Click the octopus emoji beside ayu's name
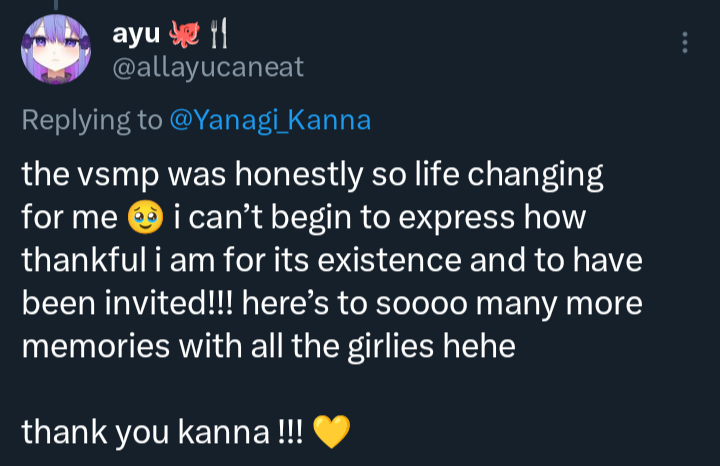Screen dimensions: 720x466 [184, 35]
